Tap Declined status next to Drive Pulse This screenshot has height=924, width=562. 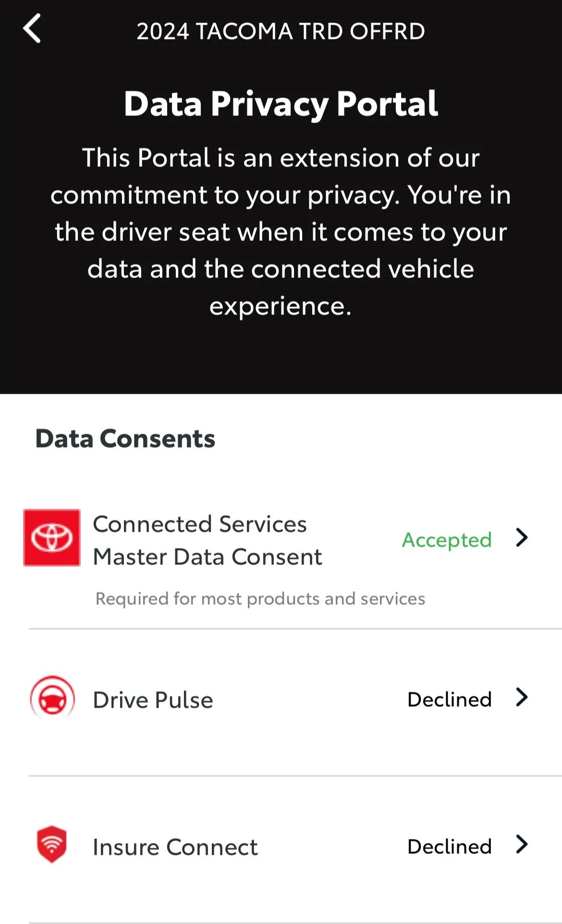449,699
